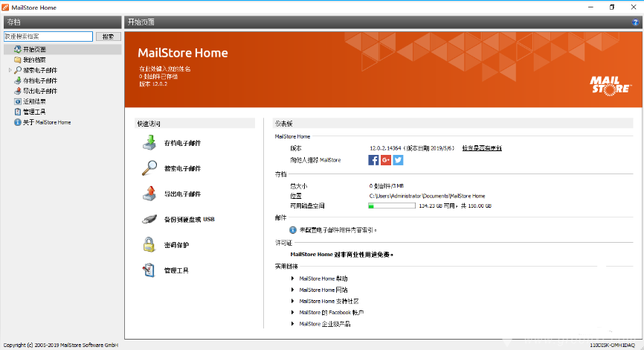644x350 pixels.
Task: Click the 我的档案 folder icon
Action: (17, 60)
